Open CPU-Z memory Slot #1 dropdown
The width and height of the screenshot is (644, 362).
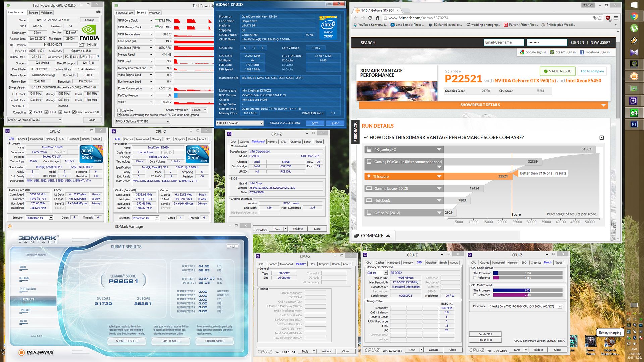(x=377, y=273)
